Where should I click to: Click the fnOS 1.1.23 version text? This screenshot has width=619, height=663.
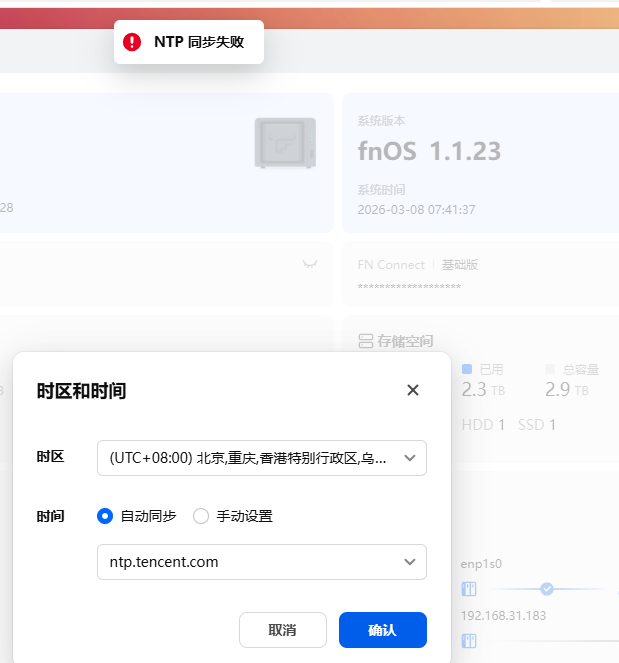[429, 151]
